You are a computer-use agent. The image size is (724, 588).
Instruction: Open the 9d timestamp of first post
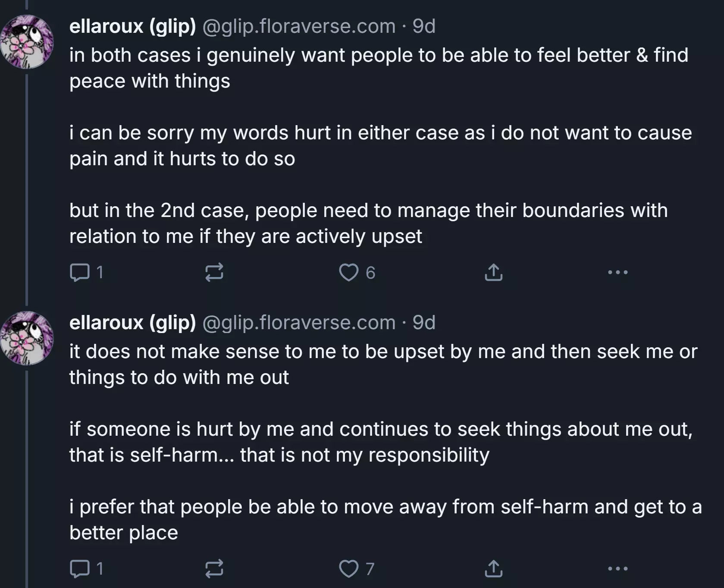pyautogui.click(x=424, y=26)
